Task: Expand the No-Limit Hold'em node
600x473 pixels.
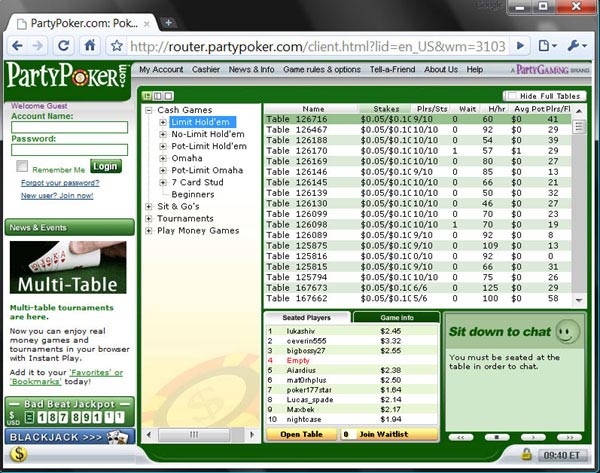Action: pyautogui.click(x=163, y=134)
